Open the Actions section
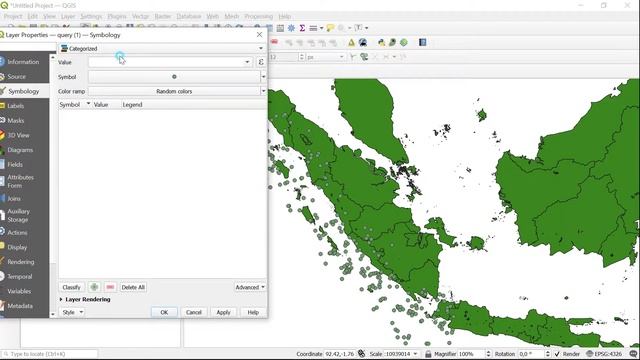The width and height of the screenshot is (640, 360). coord(17,233)
